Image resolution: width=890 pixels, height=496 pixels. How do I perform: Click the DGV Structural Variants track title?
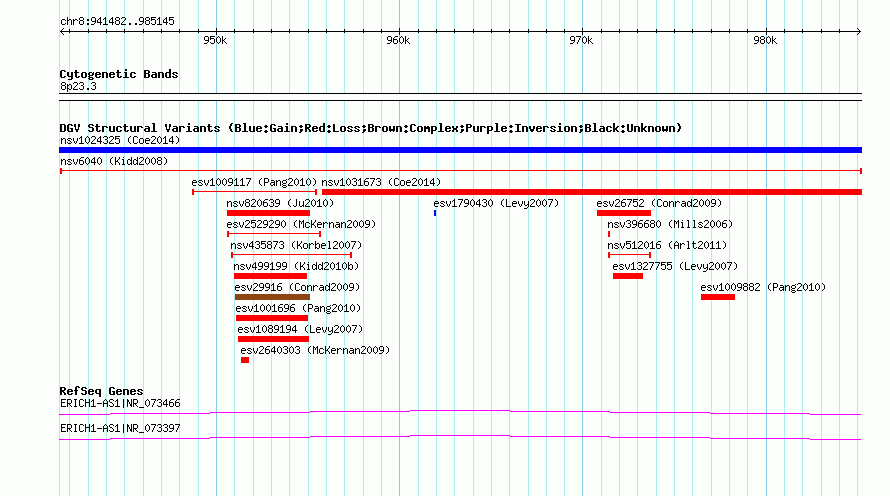pos(371,128)
